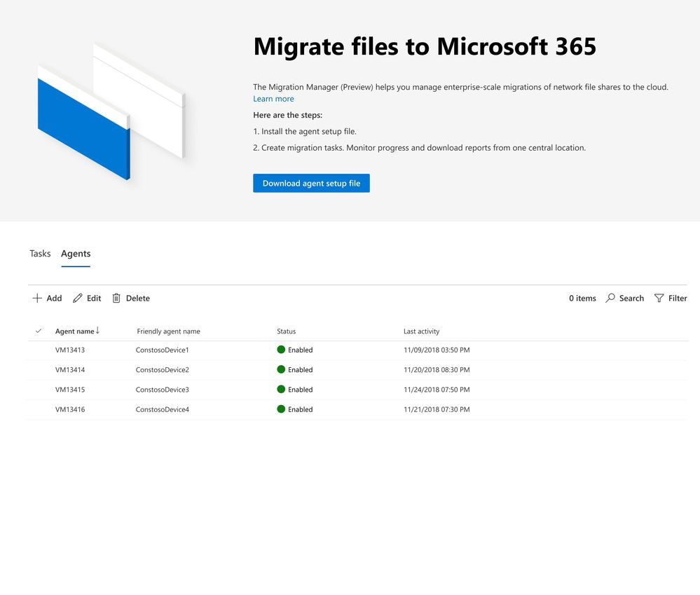Screen dimensions: 700x595
Task: Click the funnel Filter icon
Action: click(x=659, y=298)
